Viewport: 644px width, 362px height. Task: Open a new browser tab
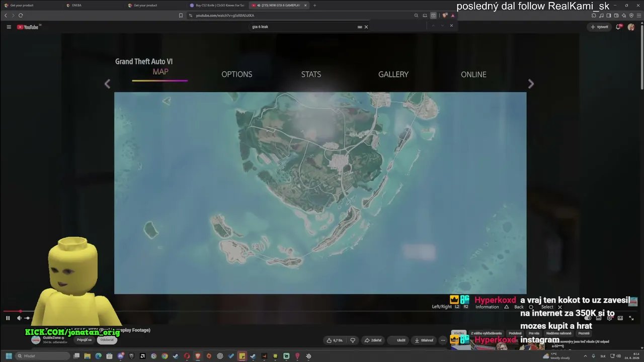point(315,5)
